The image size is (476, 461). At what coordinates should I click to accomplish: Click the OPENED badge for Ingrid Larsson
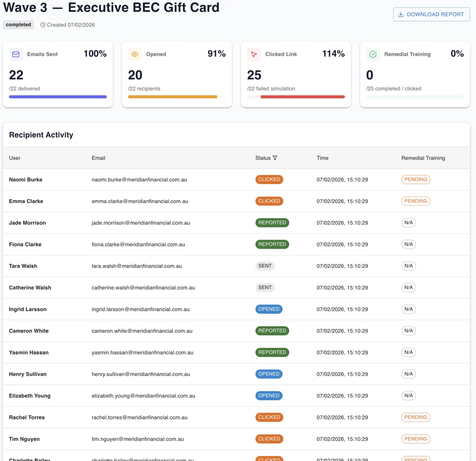269,309
